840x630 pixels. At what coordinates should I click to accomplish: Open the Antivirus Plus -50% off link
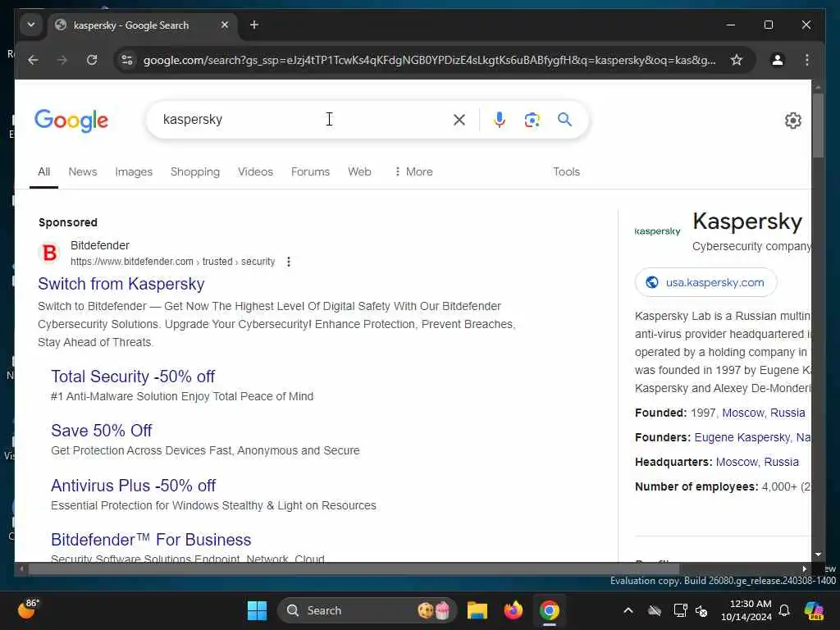point(134,486)
